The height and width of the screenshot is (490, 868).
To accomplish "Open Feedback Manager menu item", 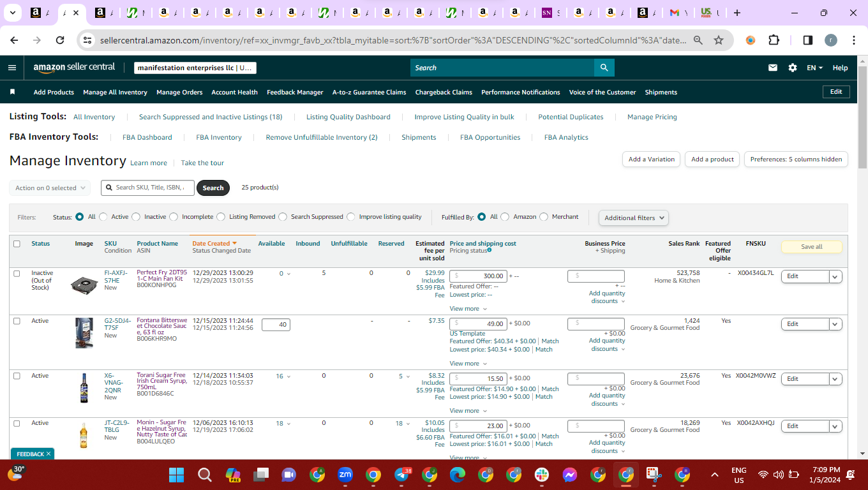I will click(295, 92).
